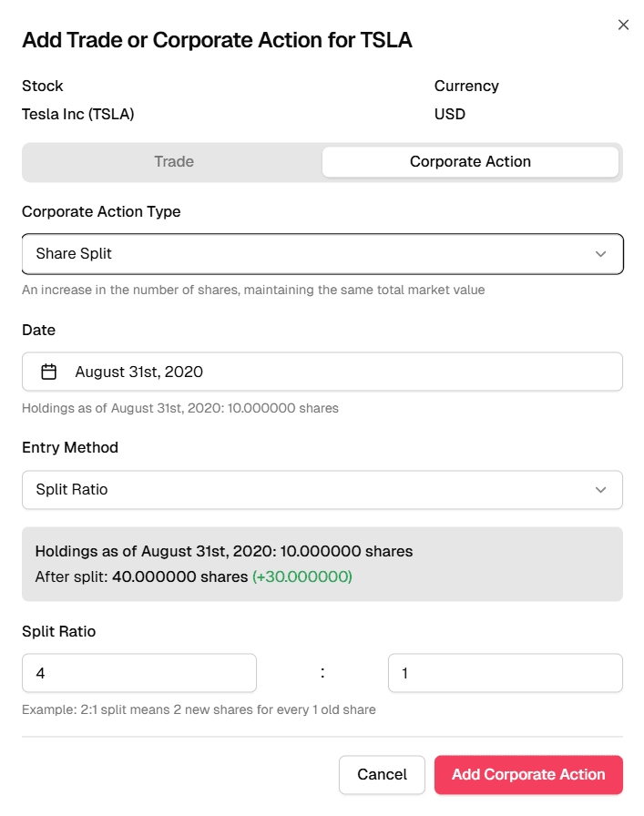Click the Cancel button
Viewport: 644px width, 816px height.
click(382, 775)
